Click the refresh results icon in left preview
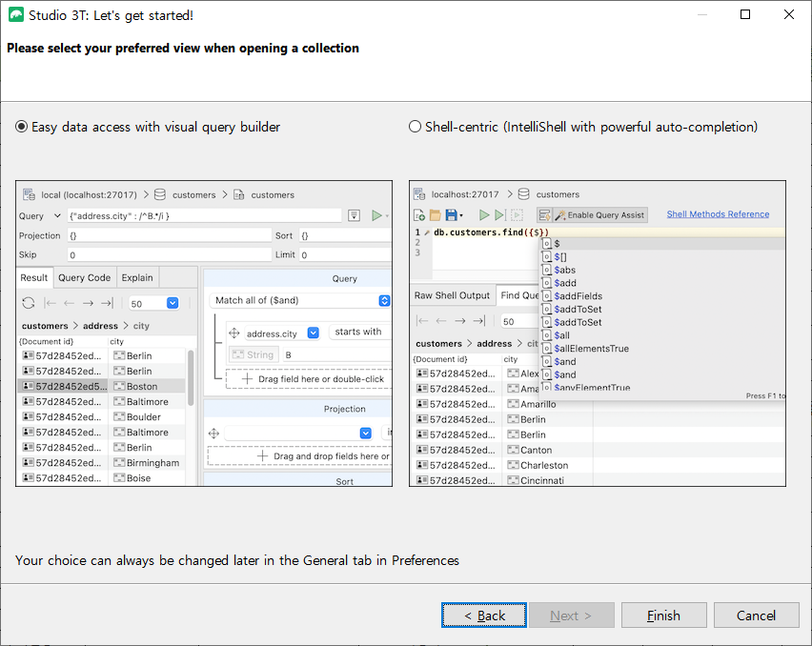The image size is (812, 646). pos(29,303)
